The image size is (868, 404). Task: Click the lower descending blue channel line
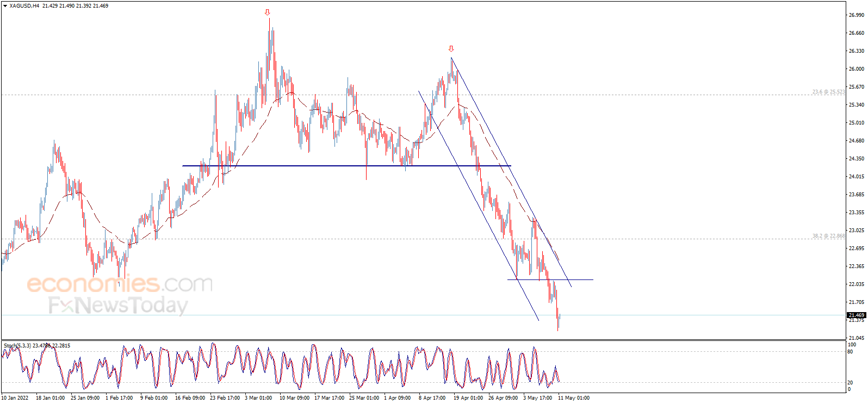pos(479,206)
